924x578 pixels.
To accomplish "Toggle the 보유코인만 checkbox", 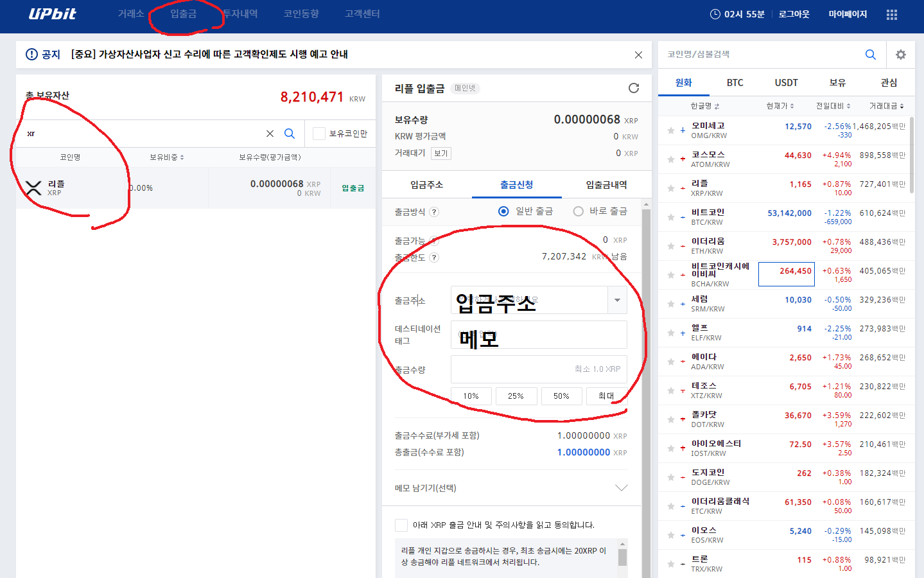I will (318, 134).
